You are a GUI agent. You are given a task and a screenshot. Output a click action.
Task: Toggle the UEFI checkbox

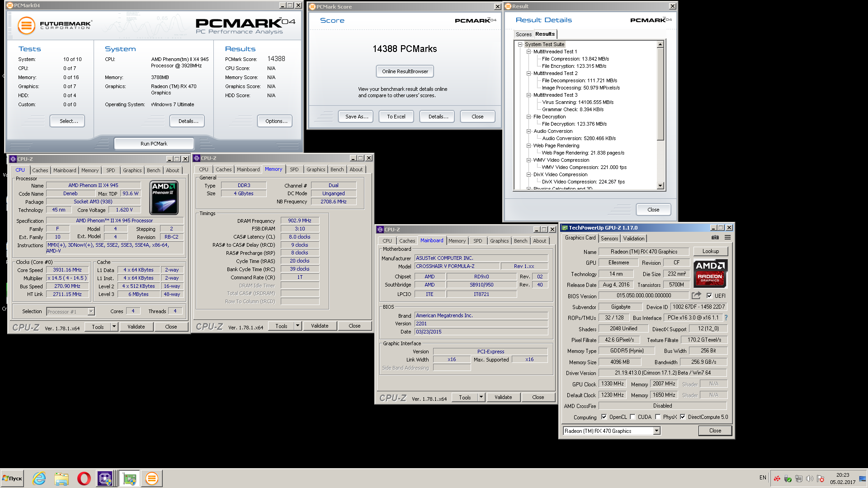[709, 296]
